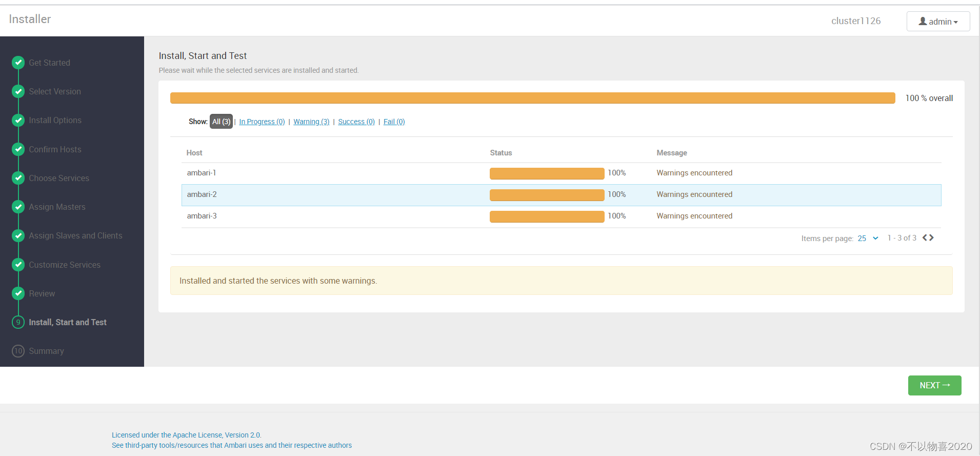Select the Customize Services wizard step
This screenshot has width=980, height=456.
point(65,265)
